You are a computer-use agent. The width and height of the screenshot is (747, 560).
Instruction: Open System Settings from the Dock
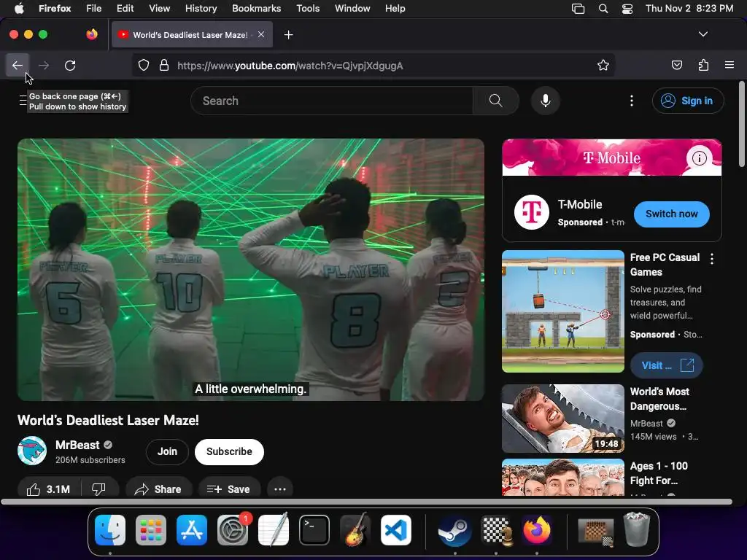pyautogui.click(x=233, y=530)
